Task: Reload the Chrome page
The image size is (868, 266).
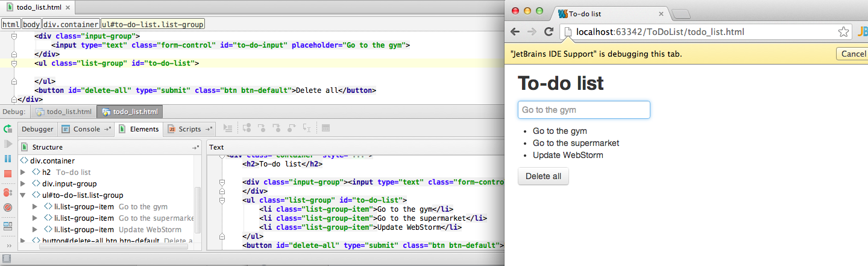Action: click(x=549, y=32)
